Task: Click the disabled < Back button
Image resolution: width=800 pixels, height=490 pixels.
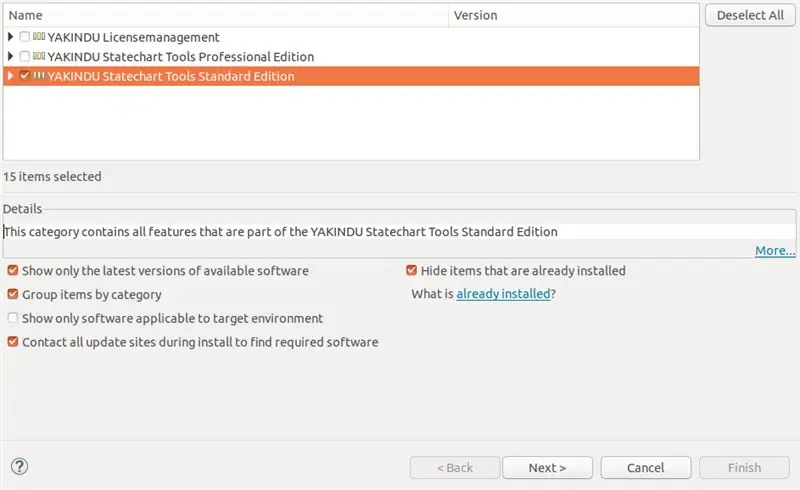Action: coord(455,468)
